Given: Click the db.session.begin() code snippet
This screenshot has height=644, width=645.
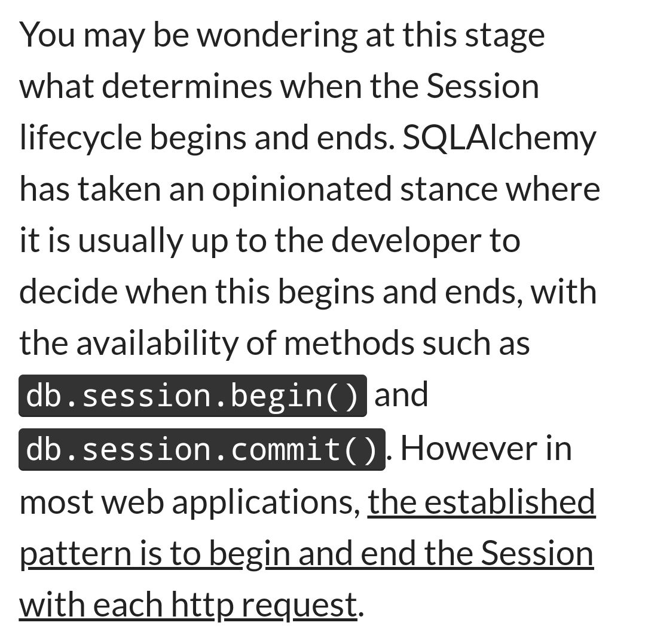Looking at the screenshot, I should (x=192, y=395).
